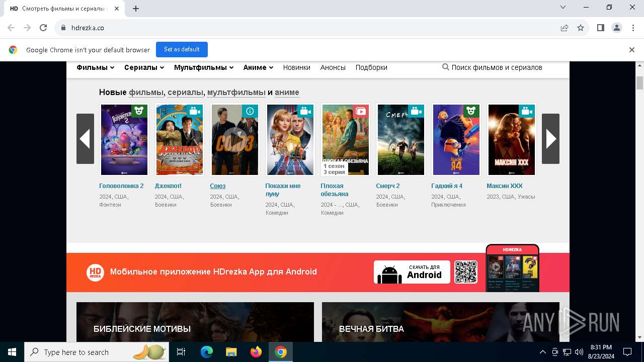
Task: Filter new releases by фильмы link
Action: 146,92
